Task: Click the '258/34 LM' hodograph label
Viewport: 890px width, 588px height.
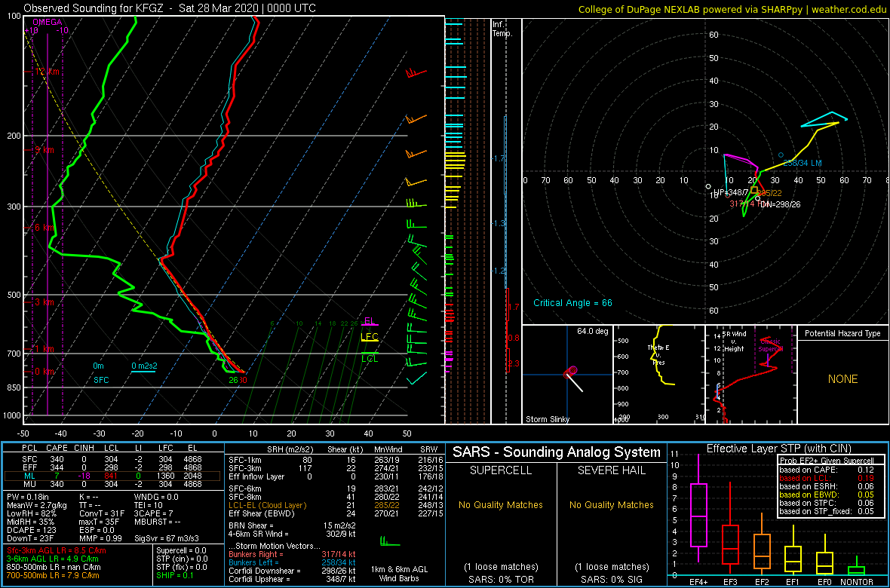Action: click(x=803, y=163)
